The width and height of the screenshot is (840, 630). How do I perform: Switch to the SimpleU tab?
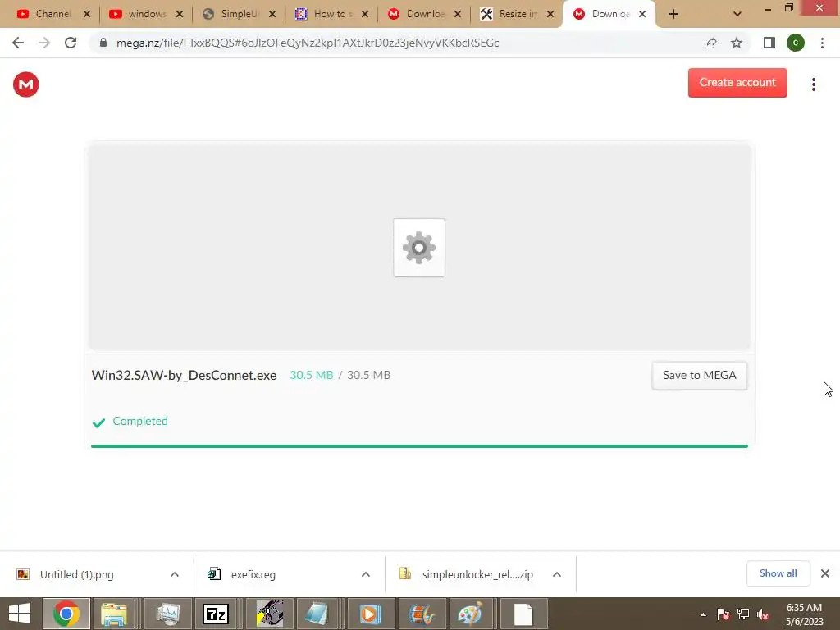(239, 14)
